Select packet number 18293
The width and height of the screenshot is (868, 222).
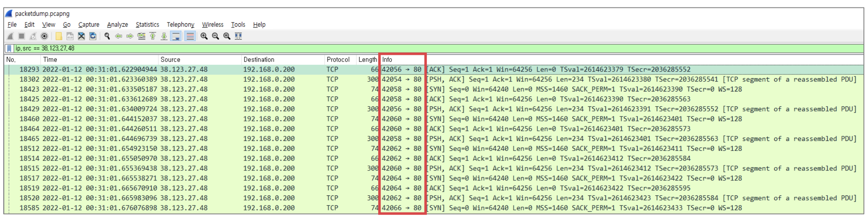[434, 69]
